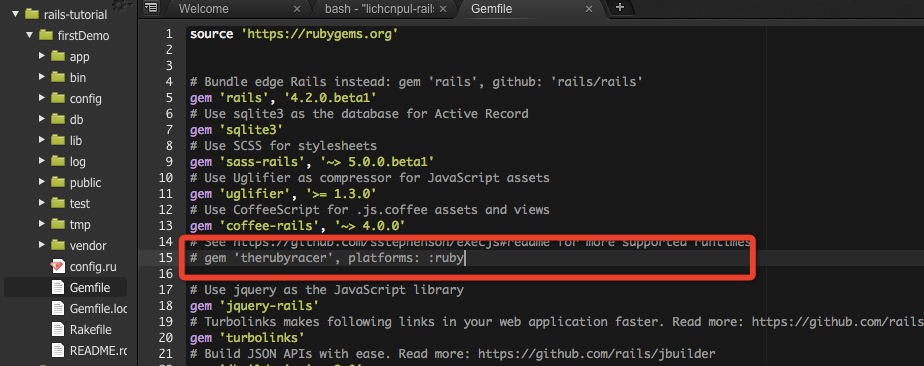Image resolution: width=924 pixels, height=366 pixels.
Task: Click the log folder icon
Action: click(x=57, y=161)
